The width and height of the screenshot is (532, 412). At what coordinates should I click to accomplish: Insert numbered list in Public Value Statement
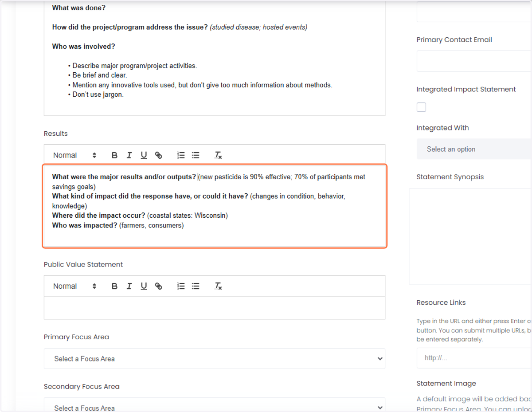tap(181, 286)
